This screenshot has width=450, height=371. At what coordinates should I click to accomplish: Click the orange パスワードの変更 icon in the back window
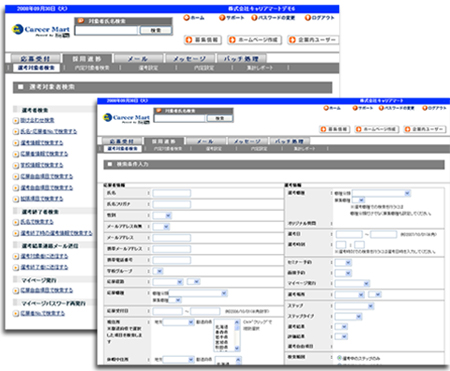pyautogui.click(x=254, y=18)
